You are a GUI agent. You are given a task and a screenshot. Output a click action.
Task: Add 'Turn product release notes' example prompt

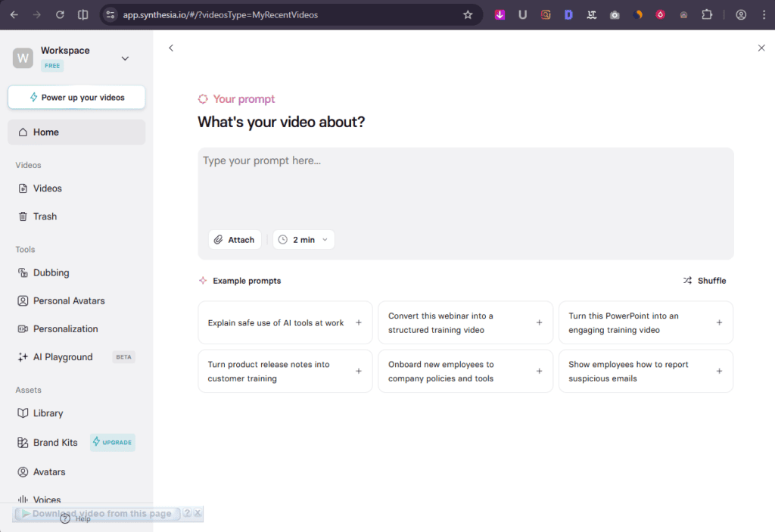pyautogui.click(x=285, y=372)
